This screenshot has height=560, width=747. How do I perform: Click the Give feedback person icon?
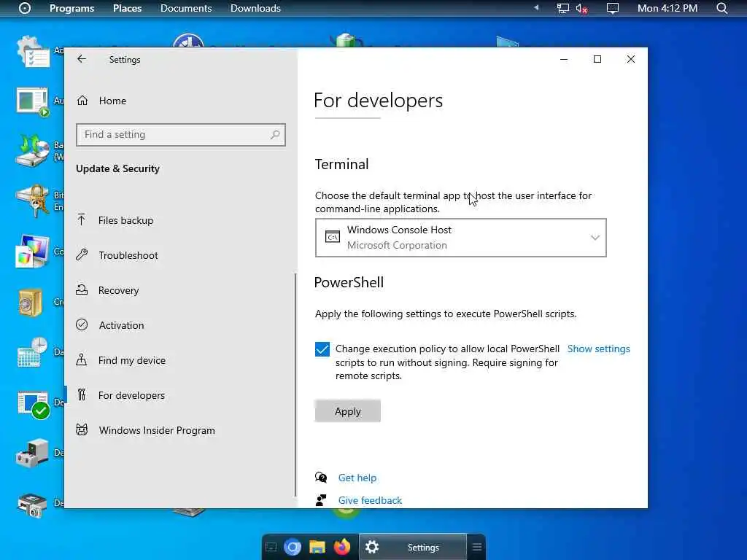point(321,500)
